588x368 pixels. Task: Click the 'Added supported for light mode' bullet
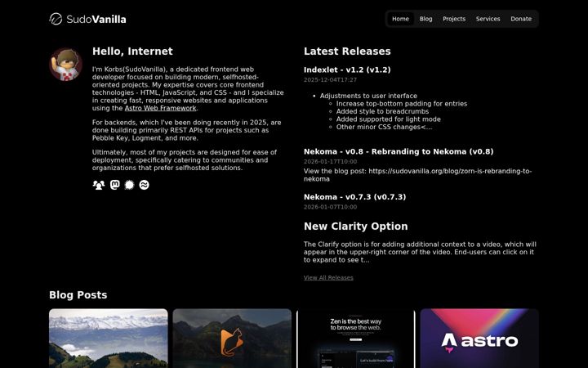coord(389,119)
